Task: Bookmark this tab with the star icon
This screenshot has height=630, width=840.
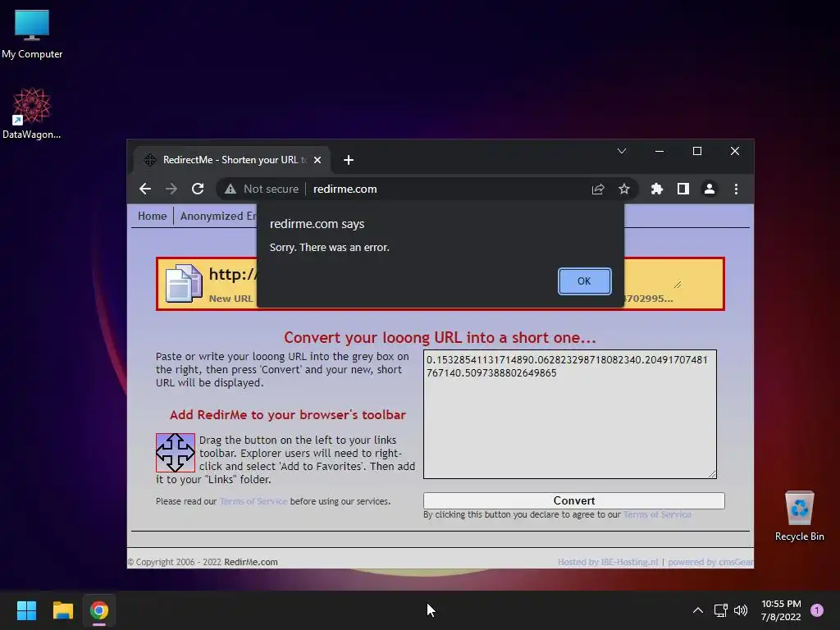Action: click(624, 189)
